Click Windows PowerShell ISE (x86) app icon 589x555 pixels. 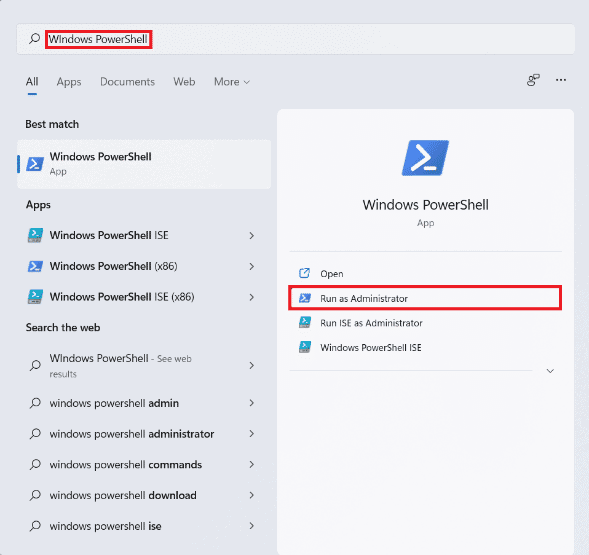[x=35, y=297]
